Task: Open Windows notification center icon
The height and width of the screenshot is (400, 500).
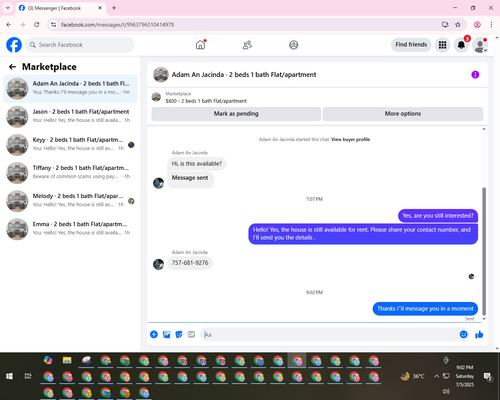Action: [488, 377]
